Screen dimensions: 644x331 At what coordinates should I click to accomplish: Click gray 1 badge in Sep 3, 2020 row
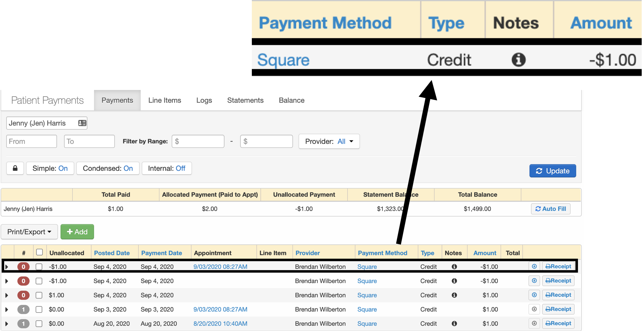point(23,309)
